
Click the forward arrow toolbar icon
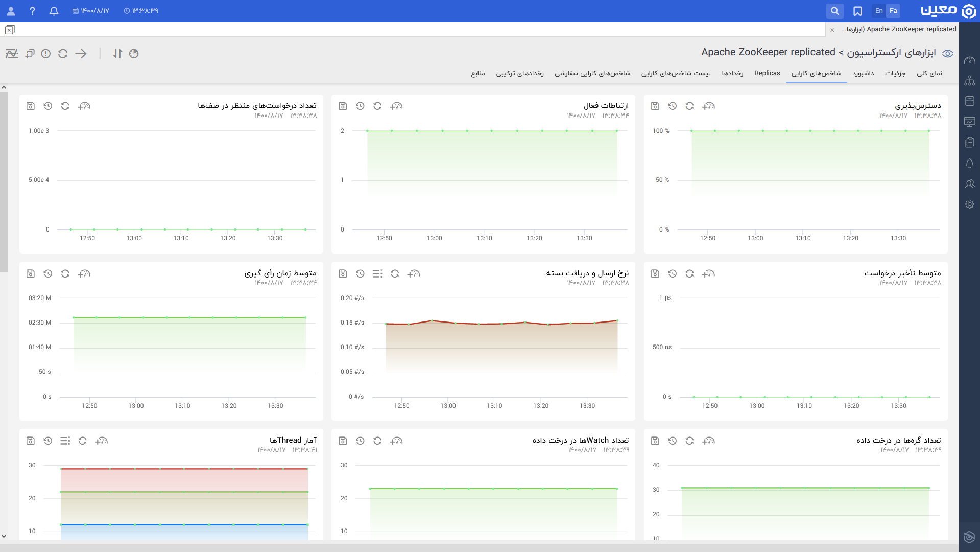coord(81,54)
